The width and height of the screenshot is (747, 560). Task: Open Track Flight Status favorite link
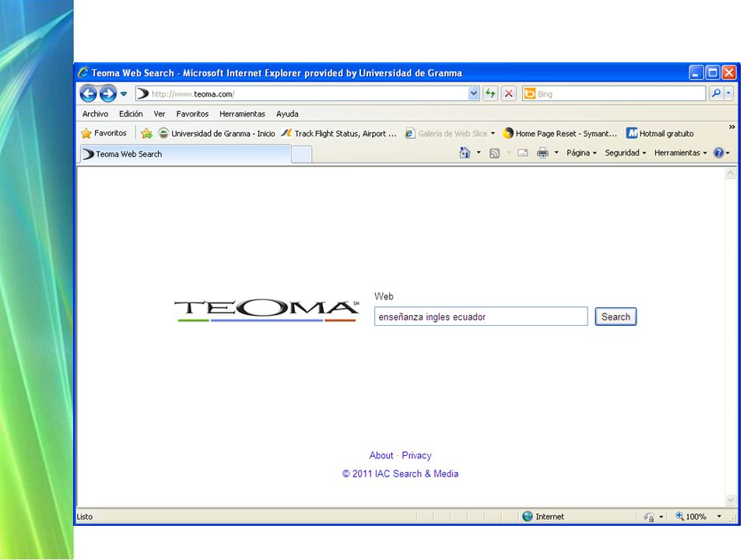338,133
